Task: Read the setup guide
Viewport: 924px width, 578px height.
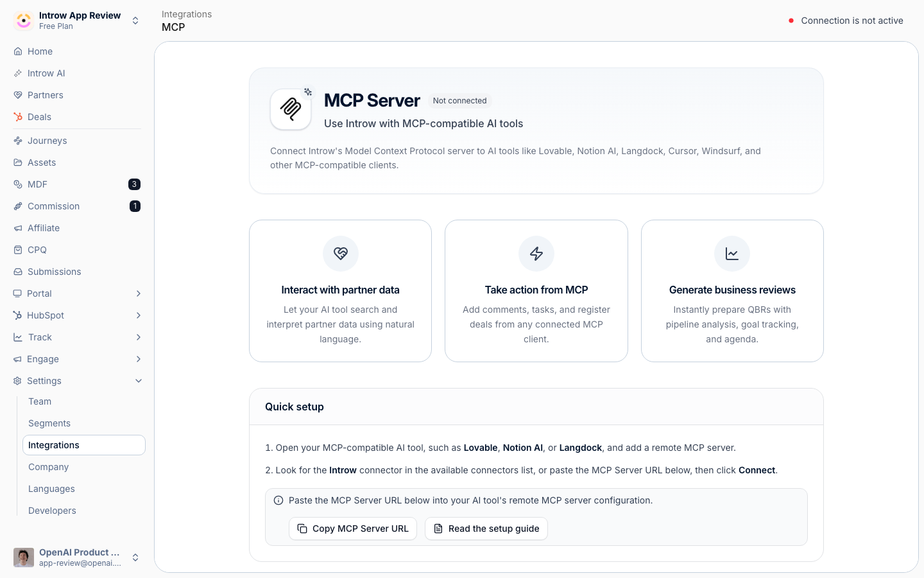Action: [486, 529]
